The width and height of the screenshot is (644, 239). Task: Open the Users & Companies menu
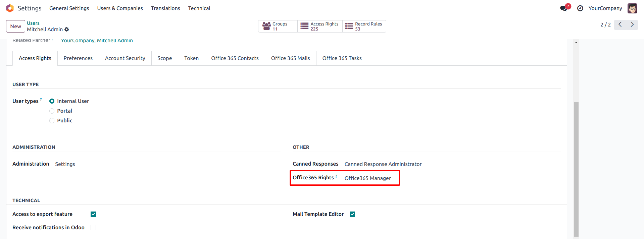[120, 8]
